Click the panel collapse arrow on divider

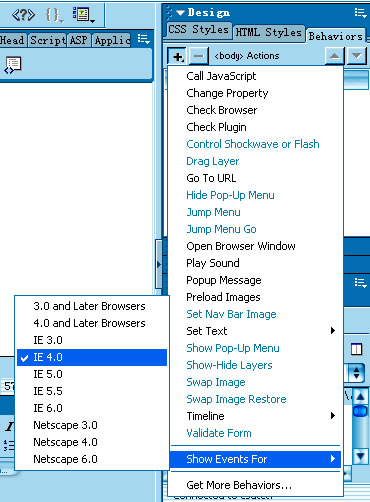click(159, 264)
